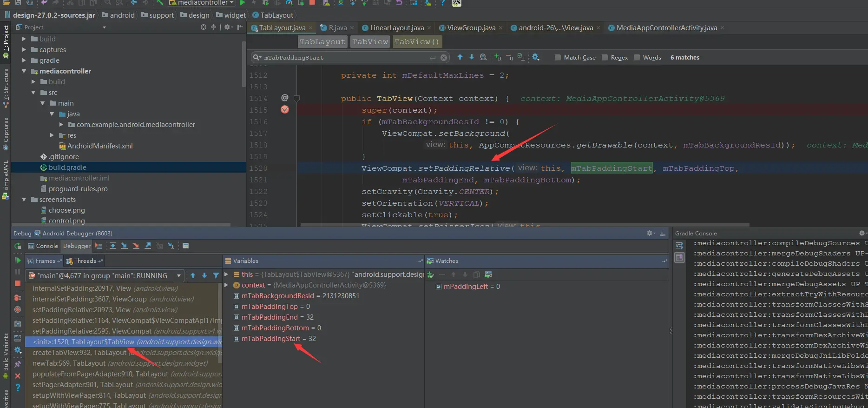Enable the Match Case checkbox

[x=558, y=58]
